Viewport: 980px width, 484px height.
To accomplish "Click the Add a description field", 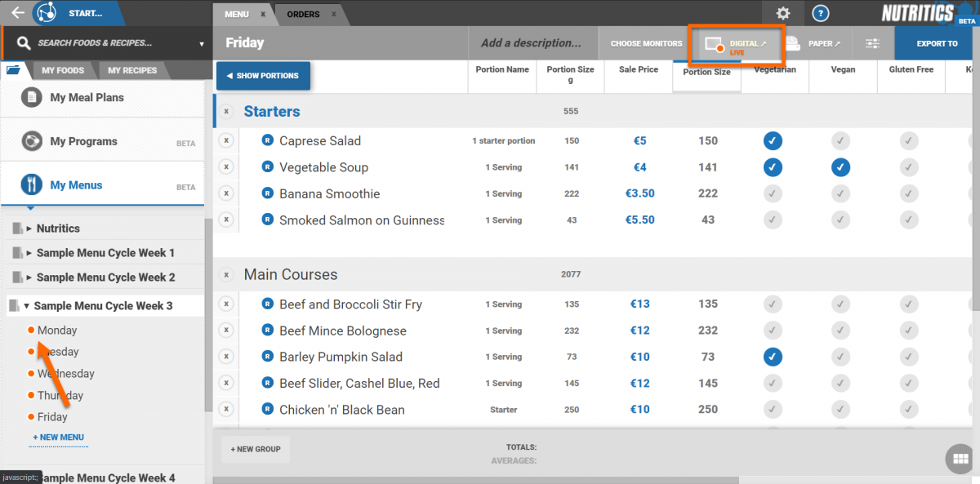I will pos(531,43).
